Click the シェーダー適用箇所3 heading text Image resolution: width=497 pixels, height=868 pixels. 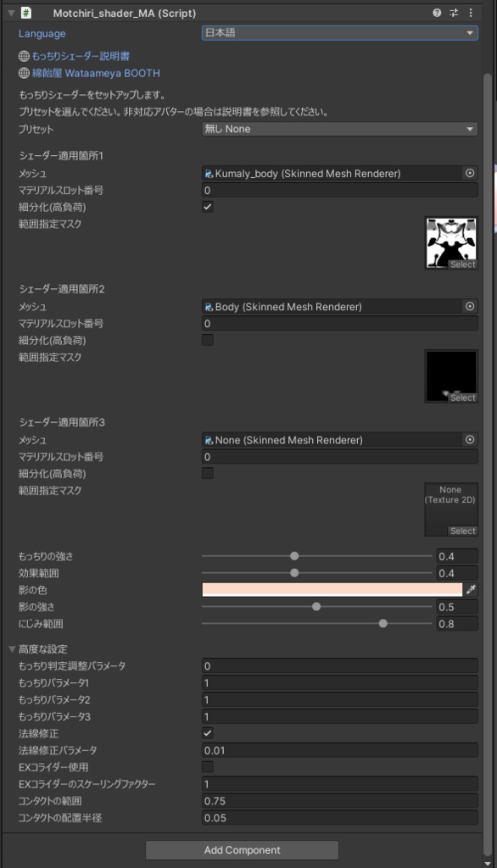click(62, 422)
